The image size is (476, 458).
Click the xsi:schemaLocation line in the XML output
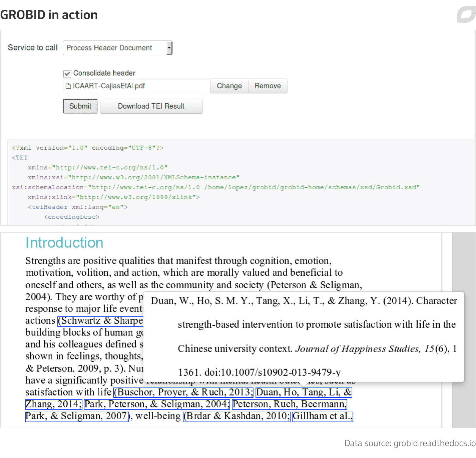[x=216, y=187]
